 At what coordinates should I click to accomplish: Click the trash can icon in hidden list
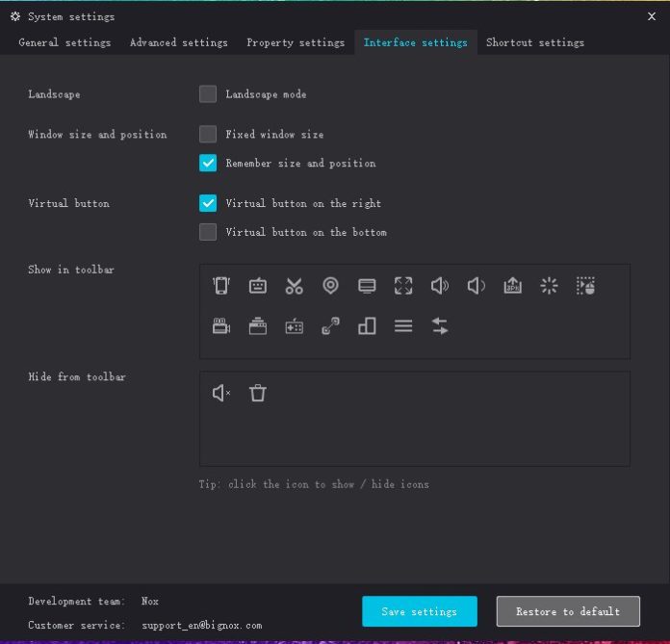click(258, 393)
